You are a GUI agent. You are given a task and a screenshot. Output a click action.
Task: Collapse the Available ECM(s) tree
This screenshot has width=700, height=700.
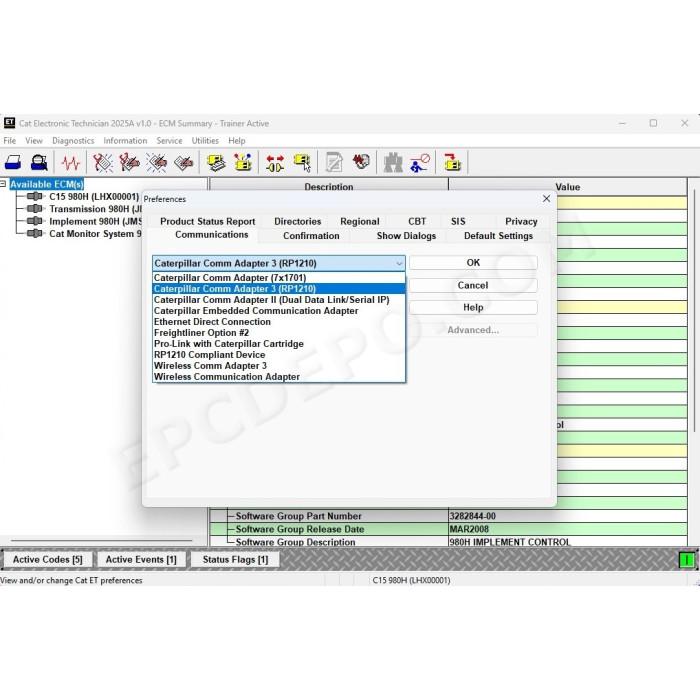click(x=3, y=184)
